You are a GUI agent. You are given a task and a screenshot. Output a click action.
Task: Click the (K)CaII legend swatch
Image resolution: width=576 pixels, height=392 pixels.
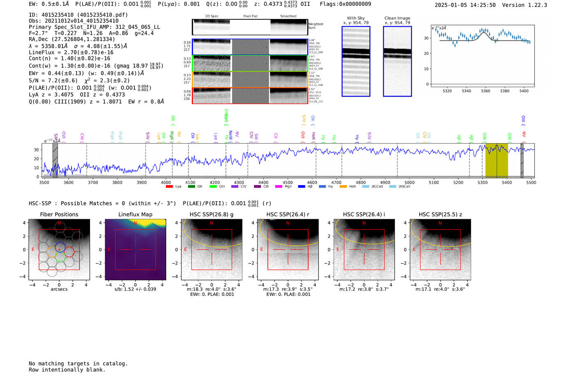366,187
